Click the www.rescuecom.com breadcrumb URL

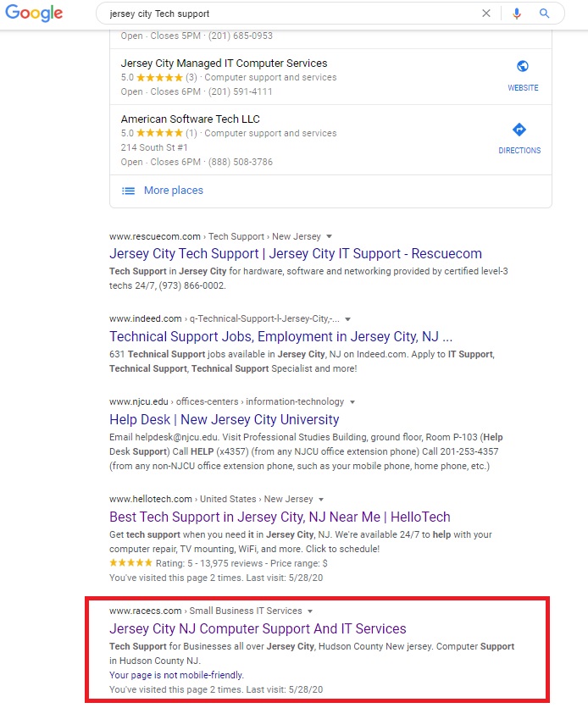click(x=155, y=236)
